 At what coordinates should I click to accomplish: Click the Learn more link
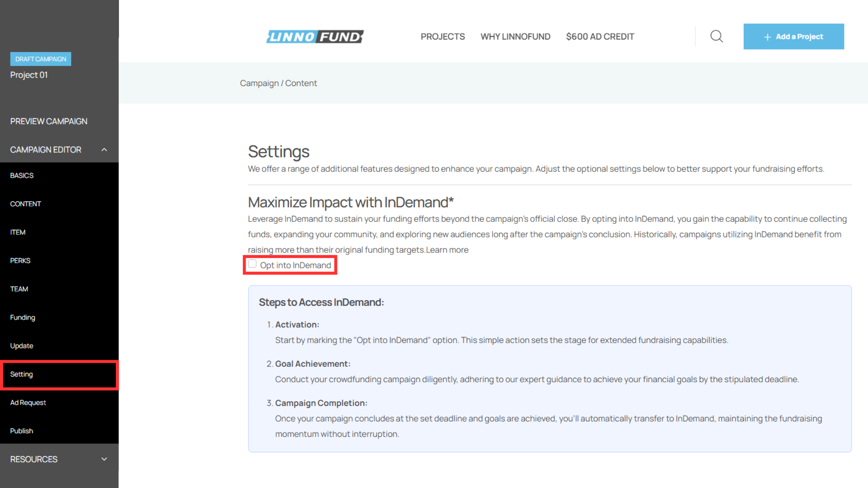click(x=447, y=250)
